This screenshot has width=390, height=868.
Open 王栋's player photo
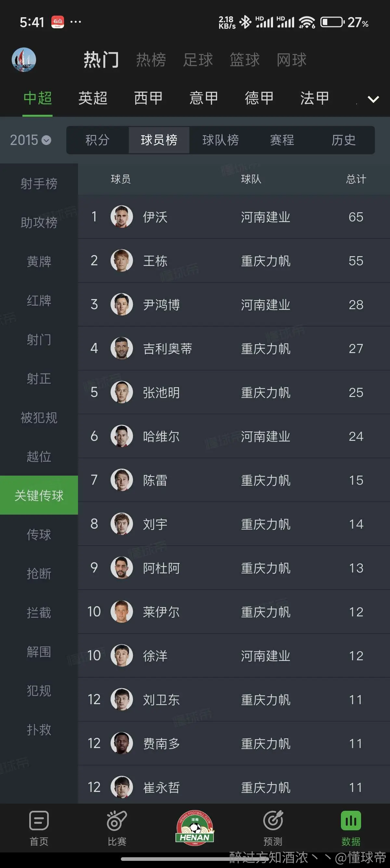coord(122,260)
